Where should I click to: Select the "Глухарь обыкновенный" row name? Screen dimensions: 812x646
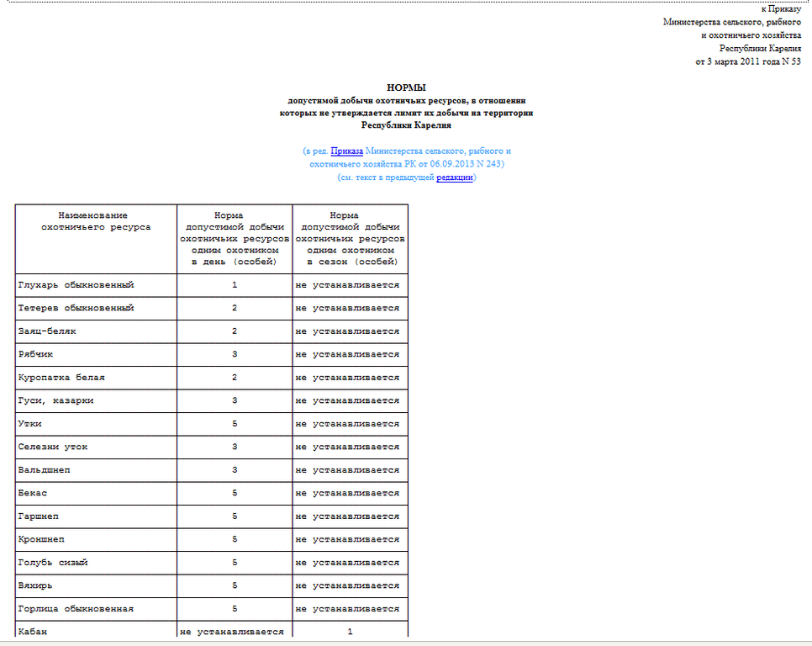[76, 285]
